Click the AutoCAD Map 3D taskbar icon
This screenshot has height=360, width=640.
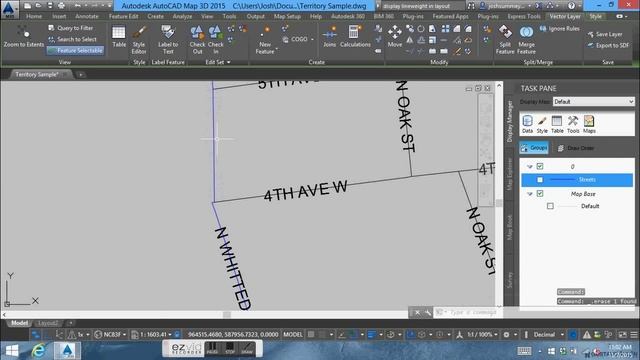[67, 351]
